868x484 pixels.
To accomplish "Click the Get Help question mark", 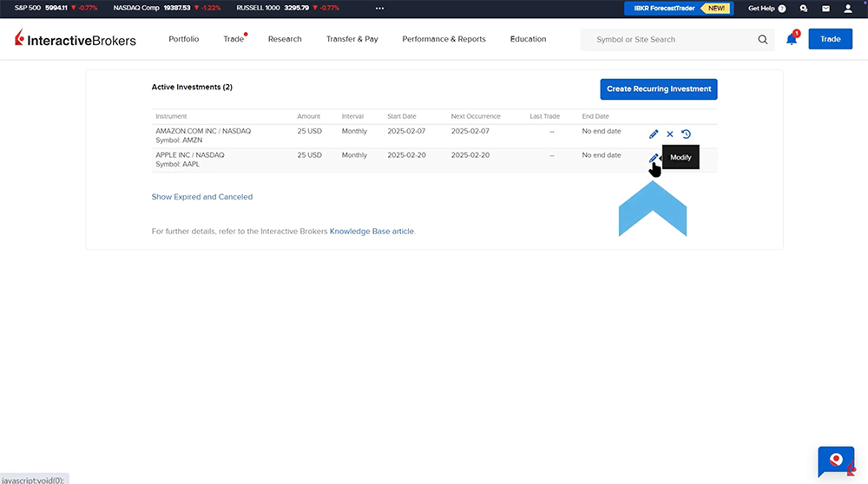I will [x=782, y=9].
